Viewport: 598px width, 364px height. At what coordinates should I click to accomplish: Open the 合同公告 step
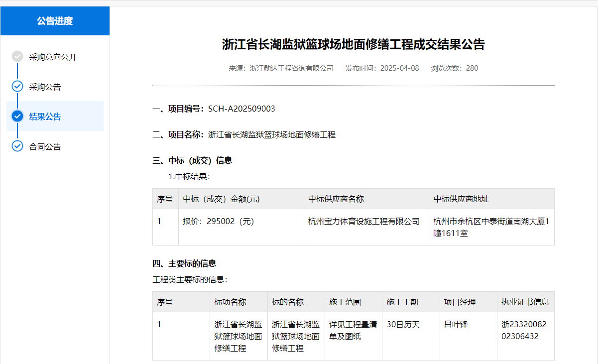45,147
